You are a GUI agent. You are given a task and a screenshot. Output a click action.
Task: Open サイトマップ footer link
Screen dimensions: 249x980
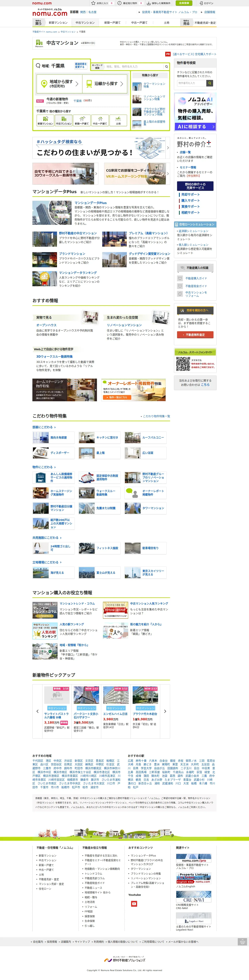[82, 942]
